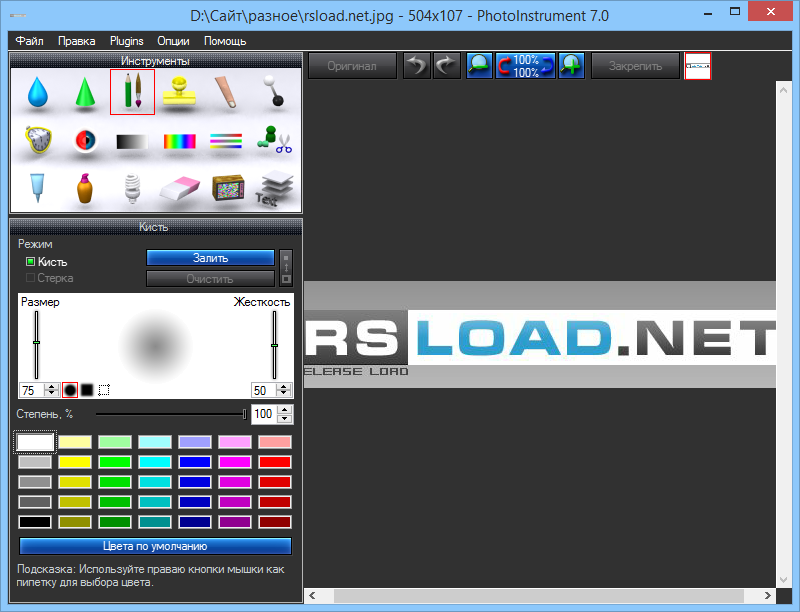Image resolution: width=800 pixels, height=612 pixels.
Task: Choose the yellow rubber stamp clone tool
Action: [x=180, y=92]
